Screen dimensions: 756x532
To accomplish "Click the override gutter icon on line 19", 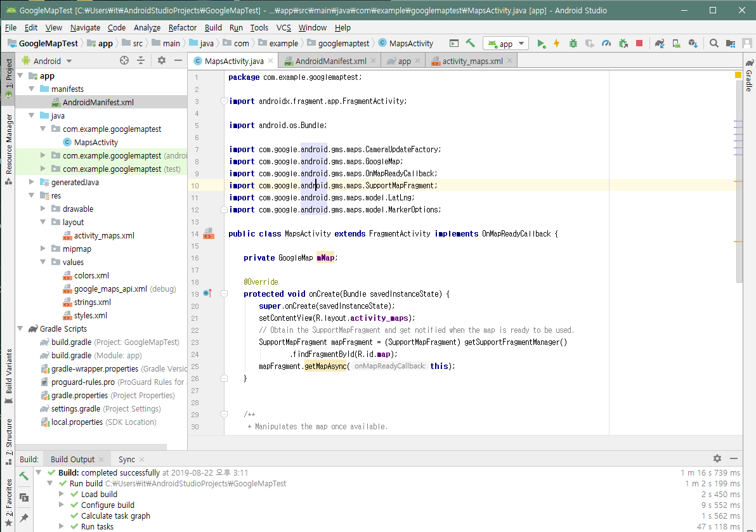I will (208, 293).
